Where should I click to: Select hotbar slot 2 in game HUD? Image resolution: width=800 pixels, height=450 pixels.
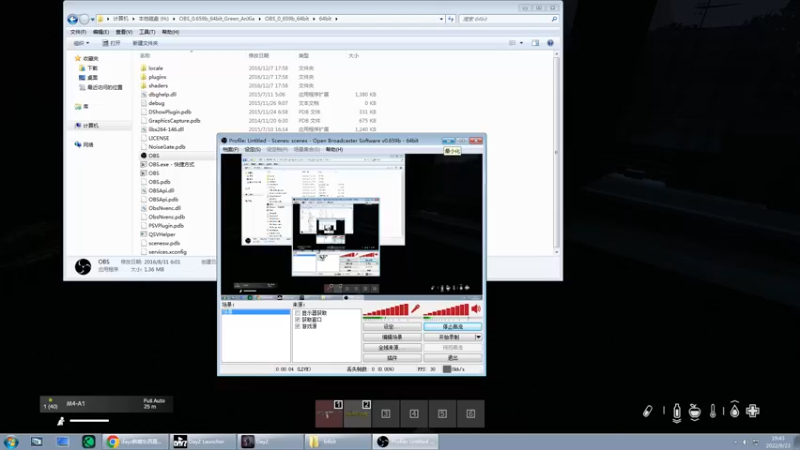[358, 413]
